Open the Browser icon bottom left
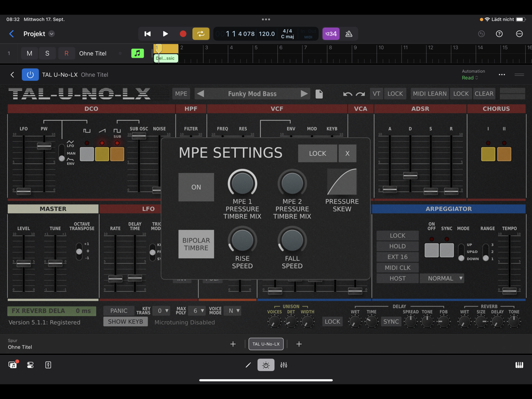532x399 pixels. (12, 365)
